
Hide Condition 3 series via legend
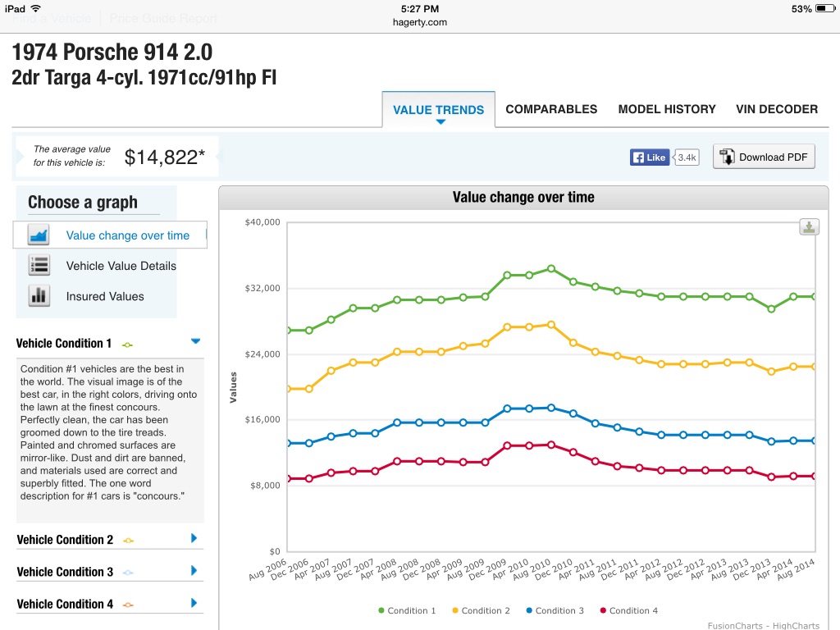(555, 610)
